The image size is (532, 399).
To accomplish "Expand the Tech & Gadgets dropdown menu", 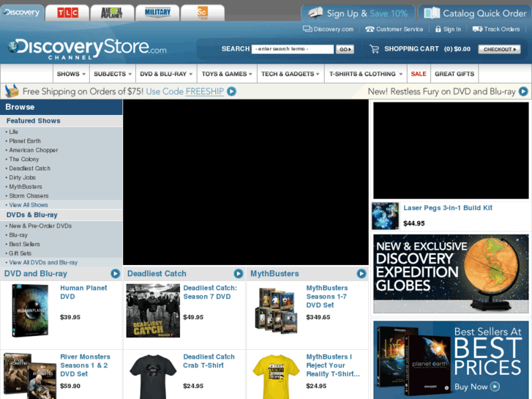I will click(290, 74).
